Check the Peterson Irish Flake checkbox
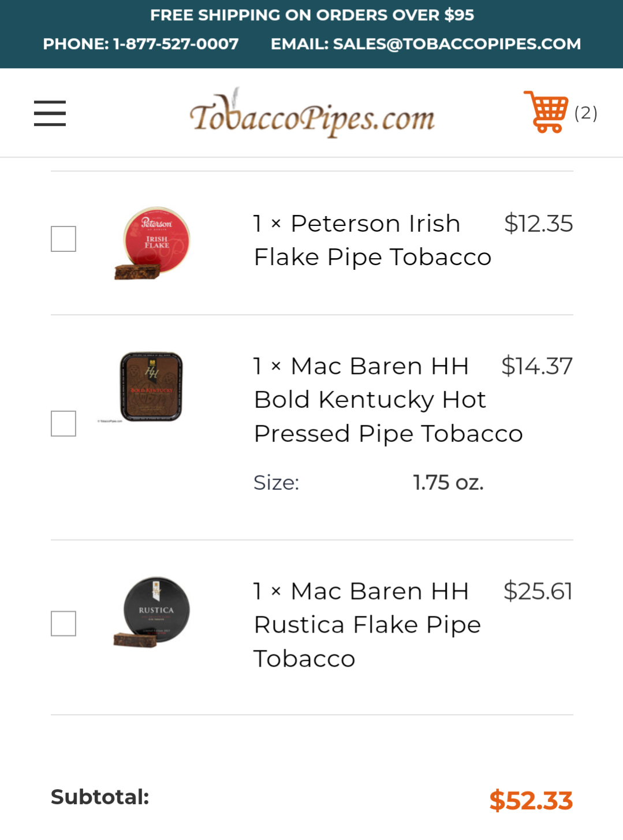The height and width of the screenshot is (840, 623). tap(64, 239)
